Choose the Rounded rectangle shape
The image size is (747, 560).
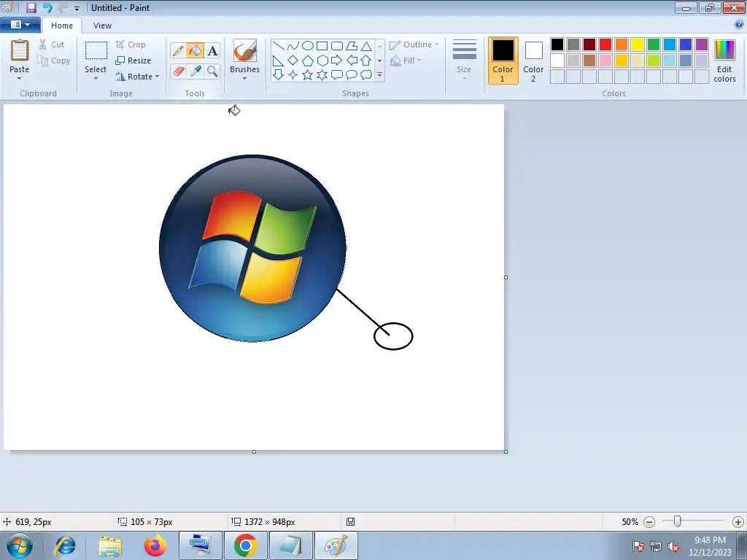337,46
